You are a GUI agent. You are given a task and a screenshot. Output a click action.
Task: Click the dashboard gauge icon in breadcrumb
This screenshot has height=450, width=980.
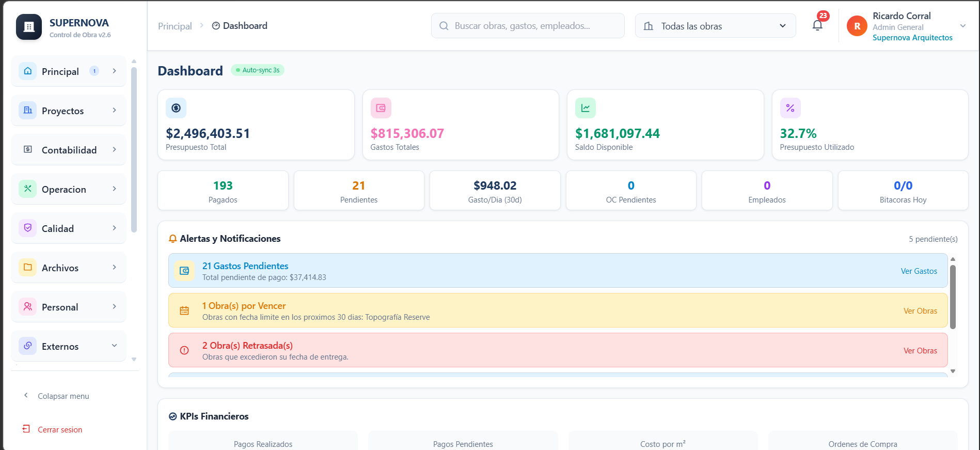216,26
